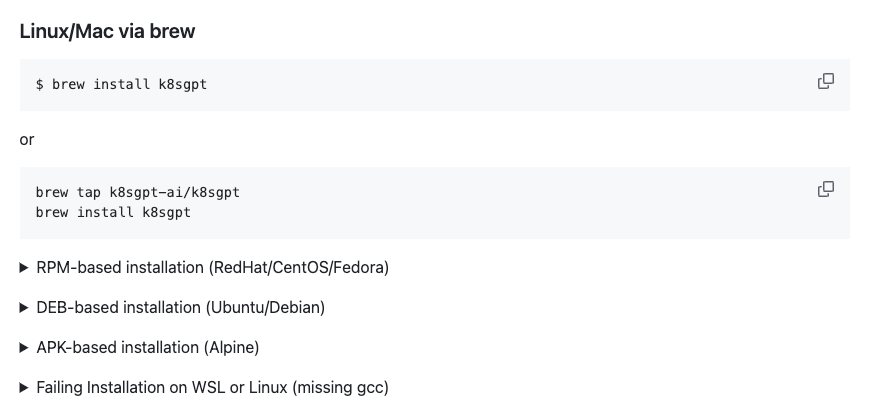Click the "(missing gcc)" text

tap(340, 387)
